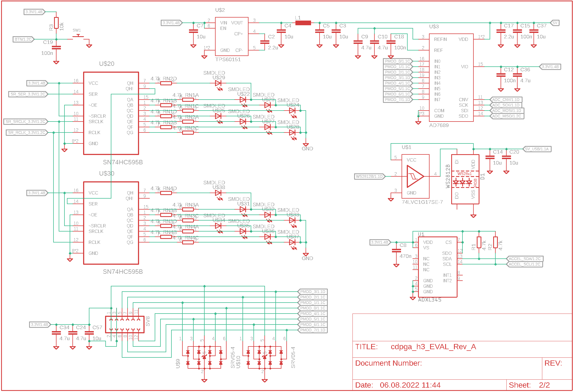
Task: Select the ADC_SCK/1.1D net label
Action: tap(506, 105)
